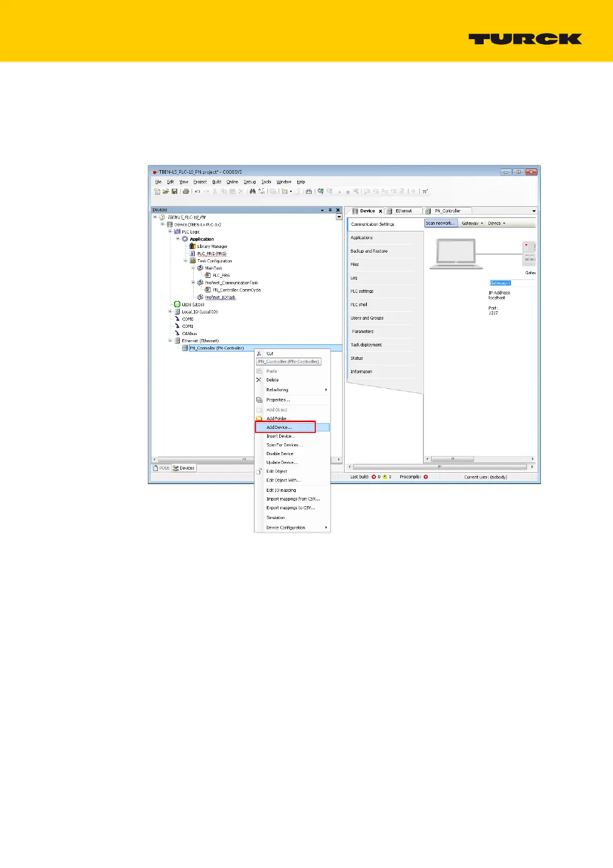This screenshot has height=868, width=613.
Task: Click the scissors icon next to Cut
Action: coord(259,354)
